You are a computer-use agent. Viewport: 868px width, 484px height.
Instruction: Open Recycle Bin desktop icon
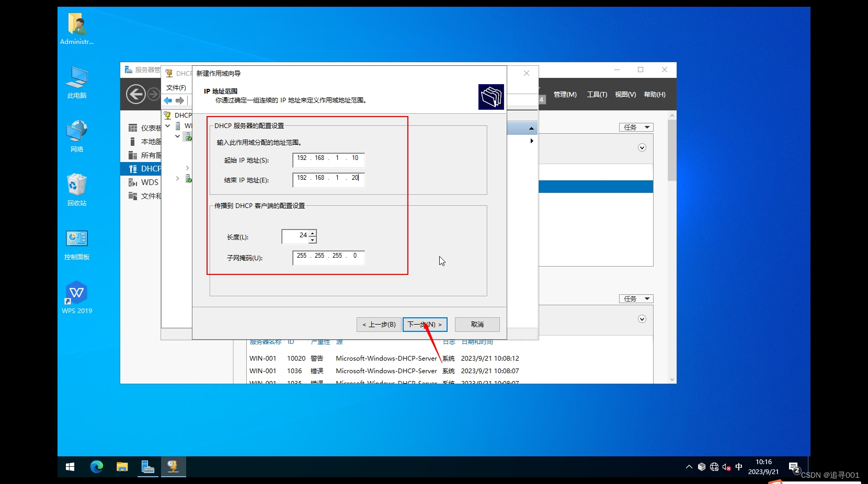click(x=77, y=190)
